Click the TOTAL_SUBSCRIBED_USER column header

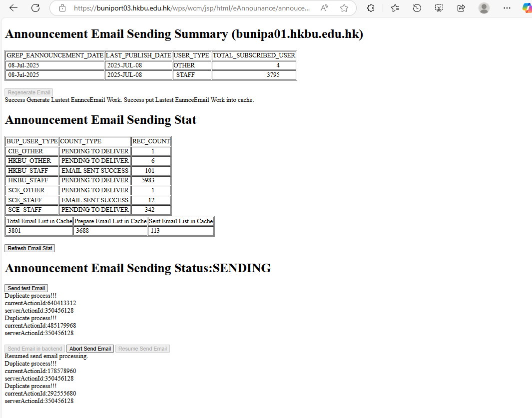tap(254, 55)
